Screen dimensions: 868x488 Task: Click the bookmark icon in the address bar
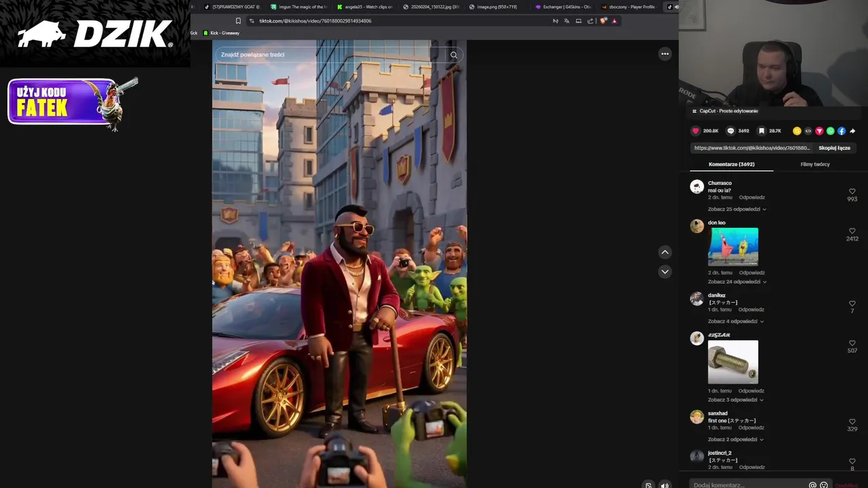[x=238, y=21]
